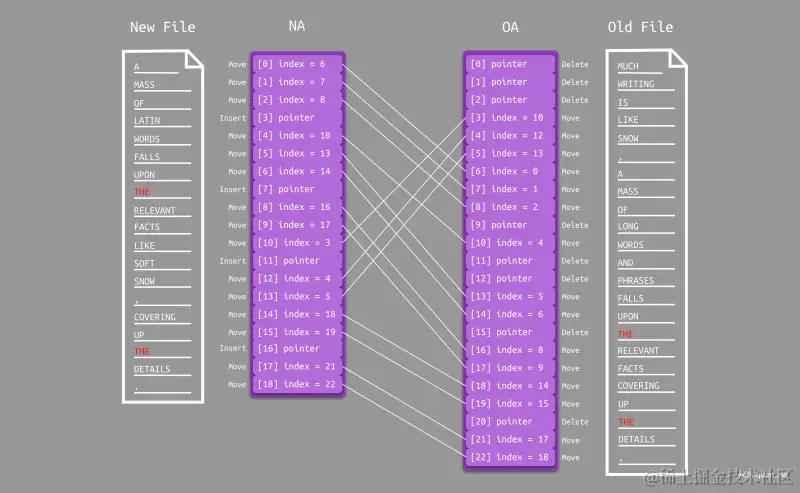
Task: Select NA row "[1] index = 7"
Action: [297, 82]
